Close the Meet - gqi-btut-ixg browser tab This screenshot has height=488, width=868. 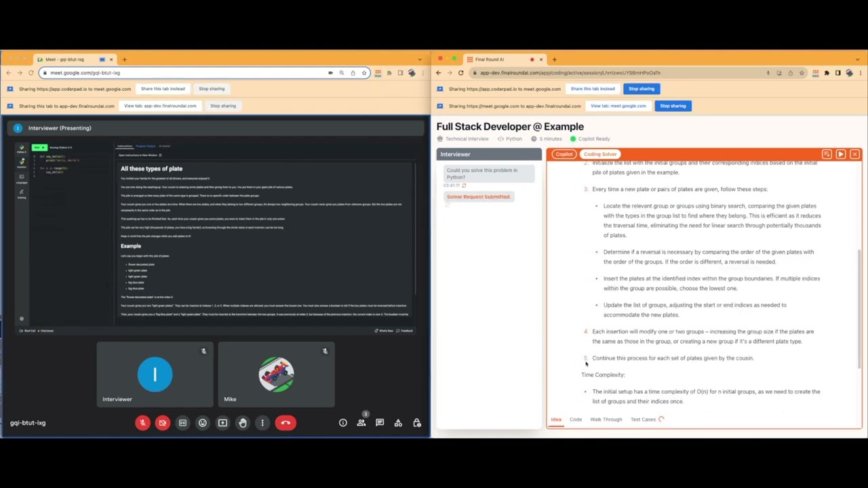111,60
